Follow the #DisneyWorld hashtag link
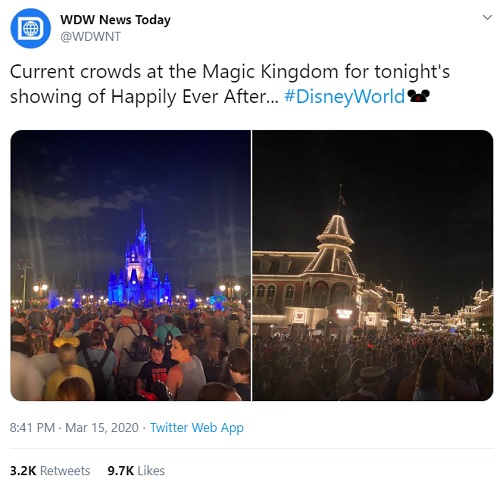The image size is (500, 482). [x=345, y=97]
